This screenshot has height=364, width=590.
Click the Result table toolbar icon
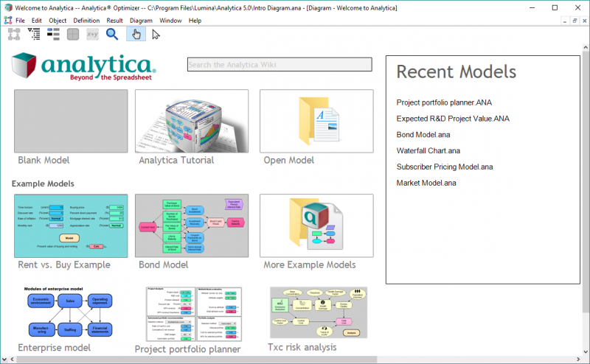pyautogui.click(x=73, y=34)
